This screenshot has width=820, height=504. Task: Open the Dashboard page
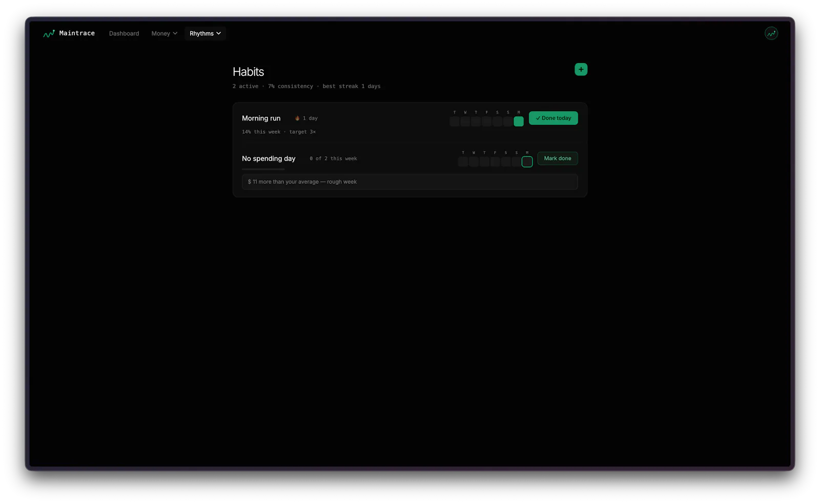click(x=124, y=33)
